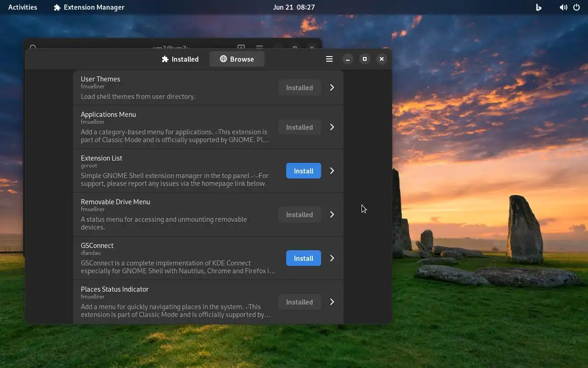Expand the Removable Drive Menu row chevron
Screen dimensions: 588x368
click(x=332, y=214)
